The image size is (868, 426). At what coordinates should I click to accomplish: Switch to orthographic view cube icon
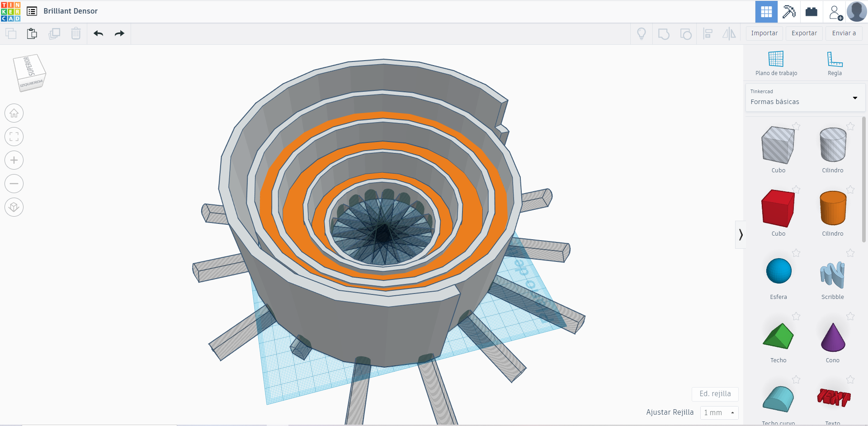tap(14, 207)
